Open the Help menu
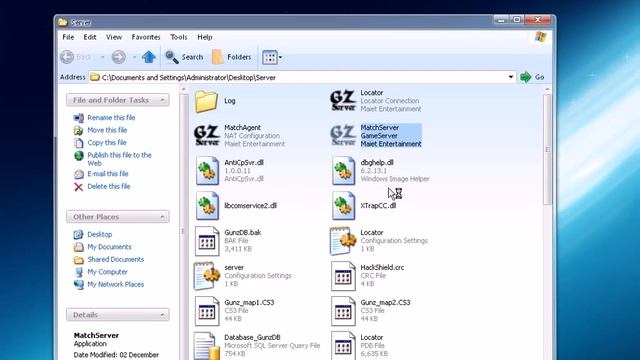640x360 pixels. point(204,37)
